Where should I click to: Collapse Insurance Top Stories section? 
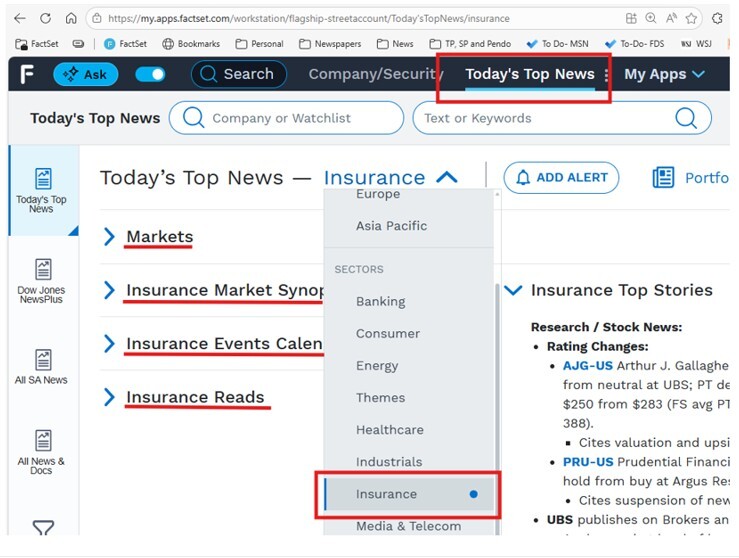(x=513, y=290)
